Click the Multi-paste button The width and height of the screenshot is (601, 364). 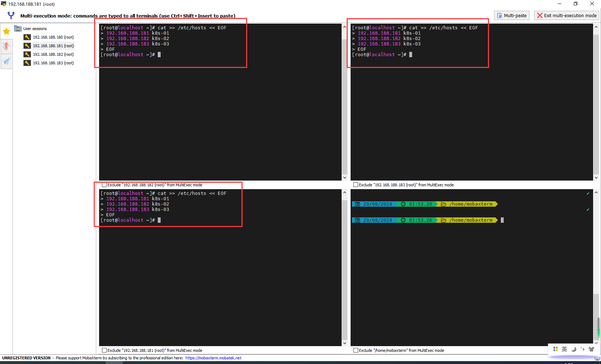(512, 15)
